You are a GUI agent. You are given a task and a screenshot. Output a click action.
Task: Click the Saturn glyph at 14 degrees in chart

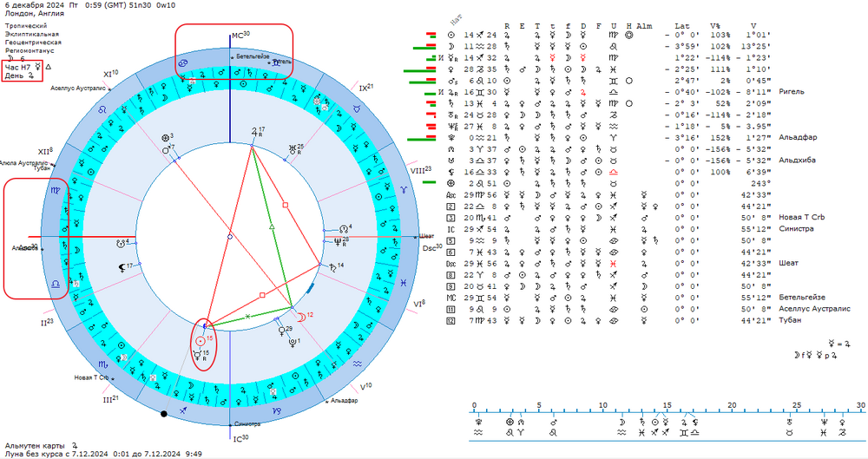(332, 267)
